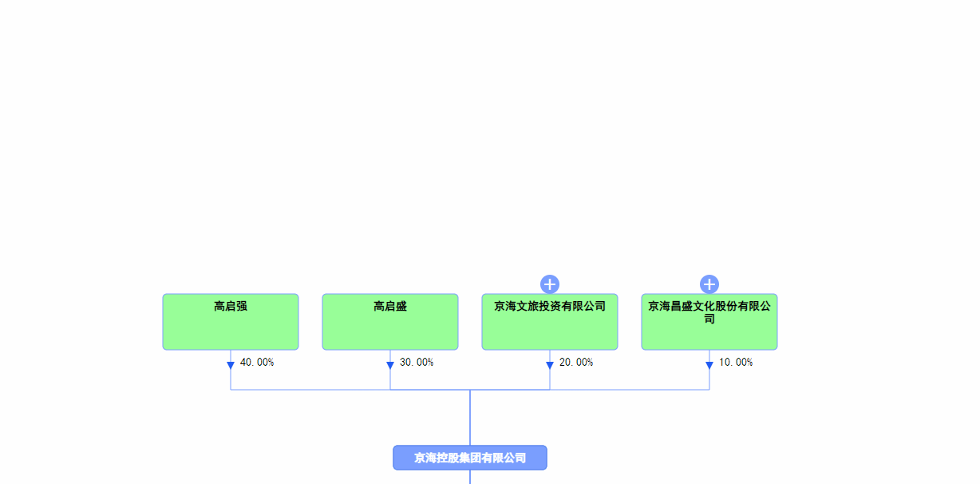
Task: Open the 高启盛 node details
Action: 390,322
